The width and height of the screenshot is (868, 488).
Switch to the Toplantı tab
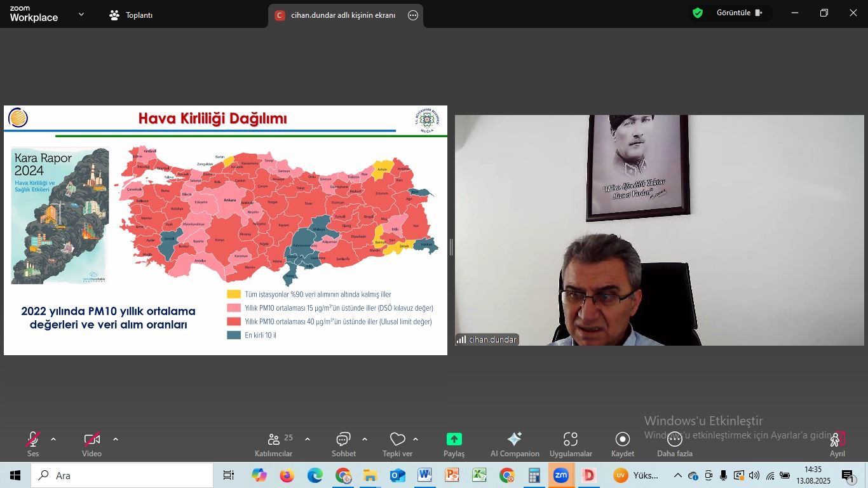(131, 15)
